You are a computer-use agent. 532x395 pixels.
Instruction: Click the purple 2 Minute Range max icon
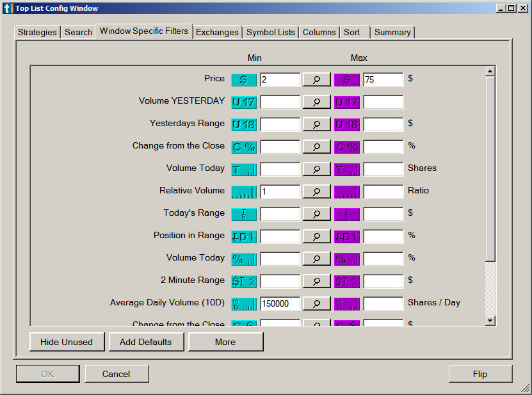[347, 281]
